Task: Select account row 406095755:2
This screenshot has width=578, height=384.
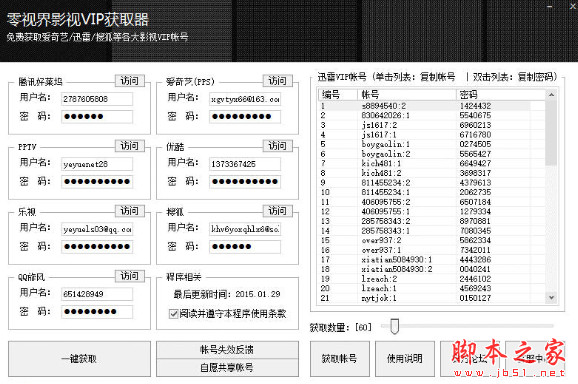Action: tap(431, 202)
